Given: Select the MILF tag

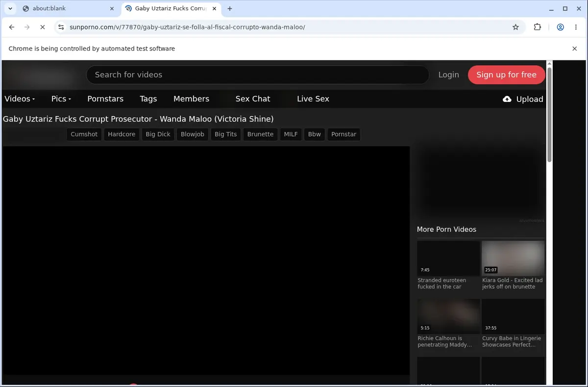Looking at the screenshot, I should 291,134.
